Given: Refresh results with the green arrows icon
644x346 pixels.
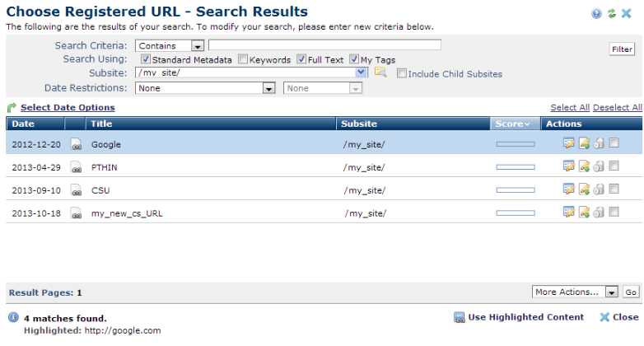Looking at the screenshot, I should (611, 14).
